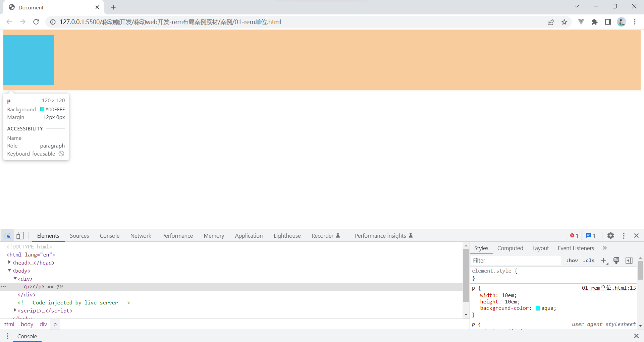Click the new style rule plus icon
644x342 pixels.
point(604,261)
